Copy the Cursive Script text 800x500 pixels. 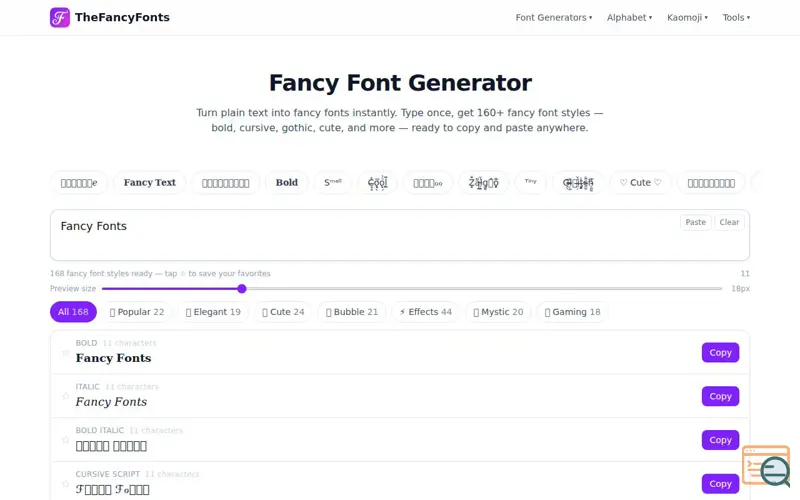coord(720,484)
